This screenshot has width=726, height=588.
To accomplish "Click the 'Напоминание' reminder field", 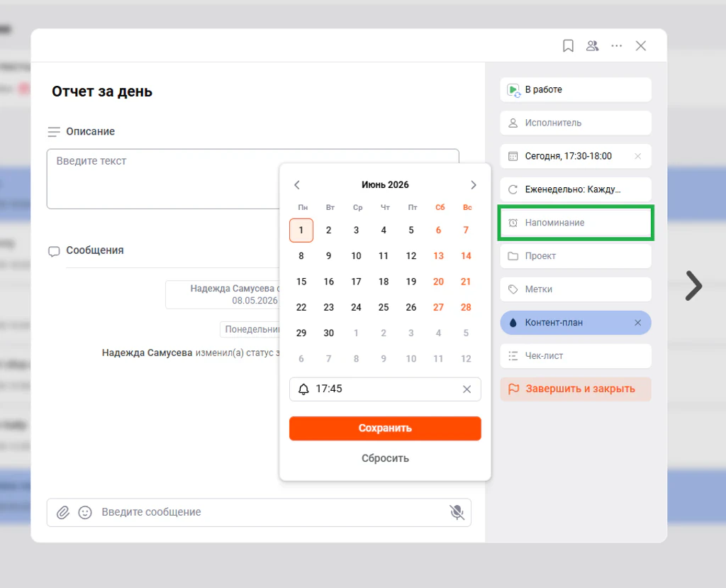I will tap(576, 223).
